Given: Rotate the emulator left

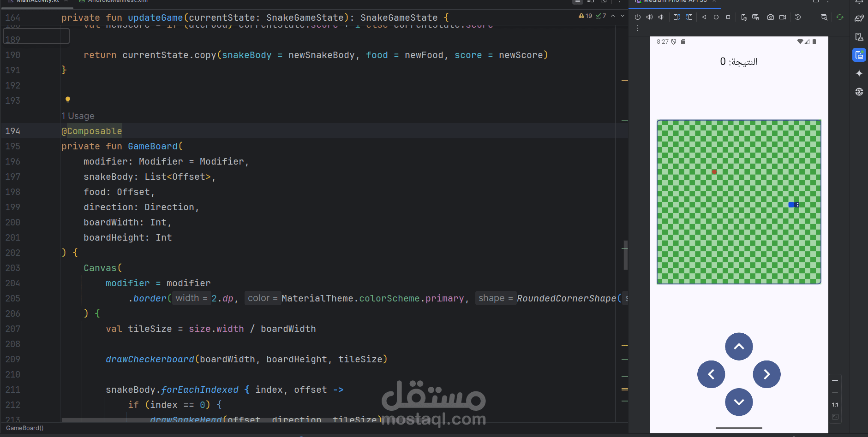Looking at the screenshot, I should click(x=676, y=17).
